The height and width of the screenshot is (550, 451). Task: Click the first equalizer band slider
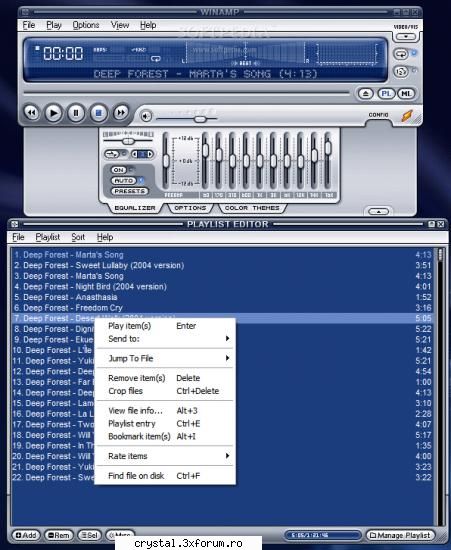pos(206,161)
